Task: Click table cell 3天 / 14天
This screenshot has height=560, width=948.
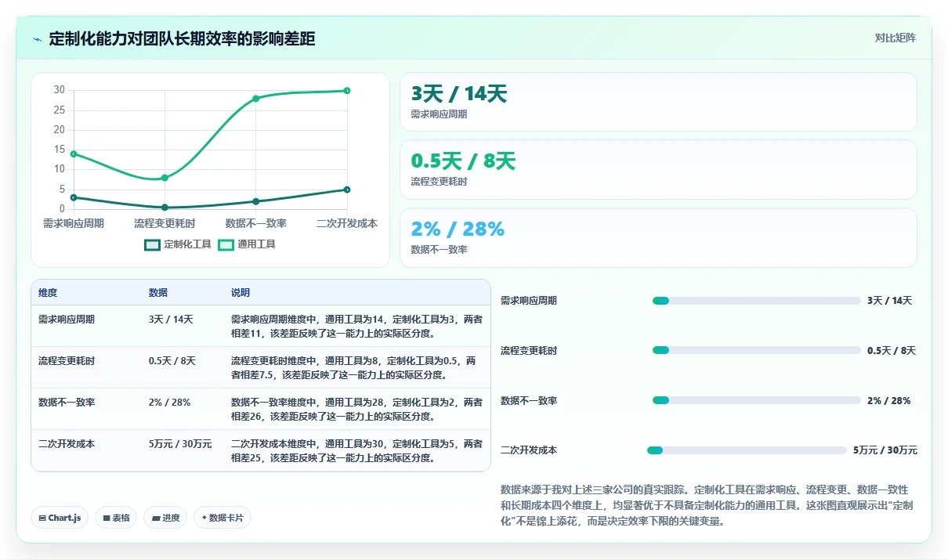Action: click(x=171, y=320)
